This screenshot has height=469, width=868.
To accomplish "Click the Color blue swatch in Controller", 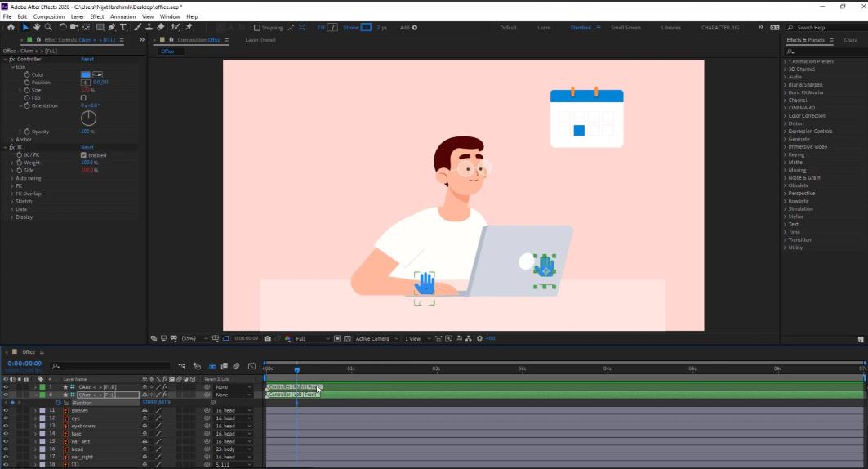I will coord(85,74).
